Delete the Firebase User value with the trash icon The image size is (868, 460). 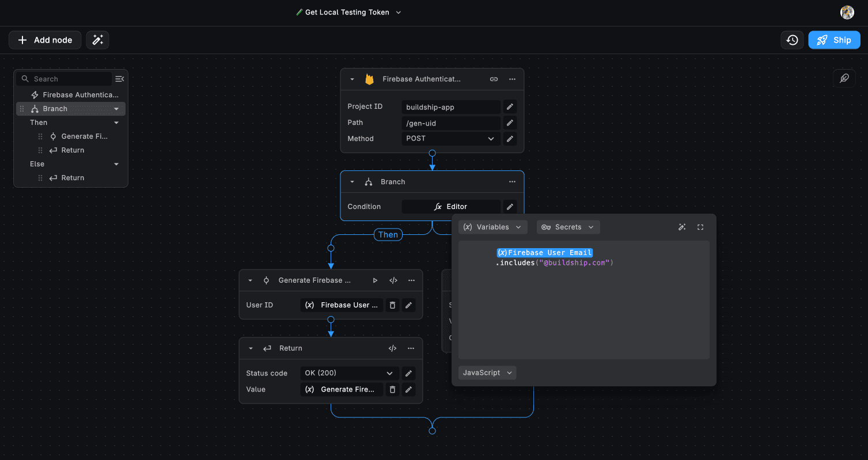tap(392, 305)
